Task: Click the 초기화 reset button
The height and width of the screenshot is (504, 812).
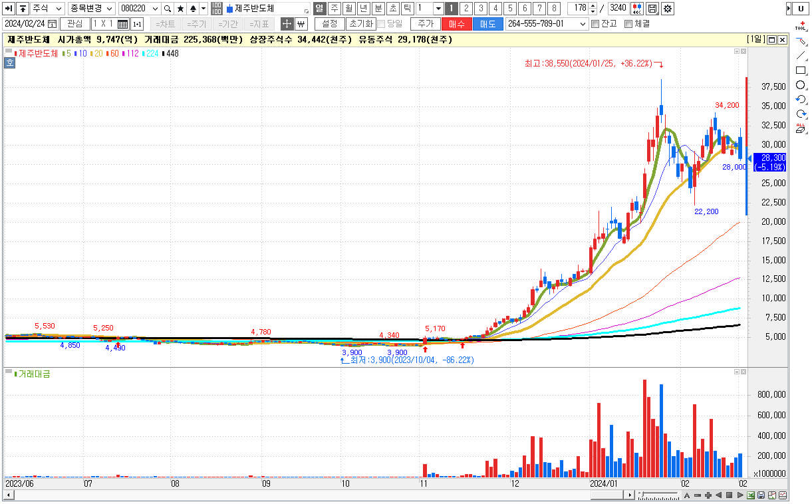Action: tap(360, 24)
